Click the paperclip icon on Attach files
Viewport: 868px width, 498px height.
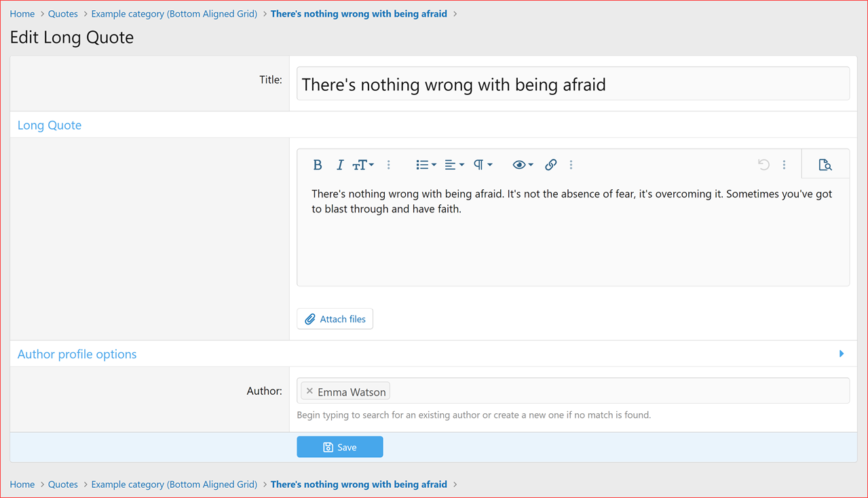coord(310,318)
